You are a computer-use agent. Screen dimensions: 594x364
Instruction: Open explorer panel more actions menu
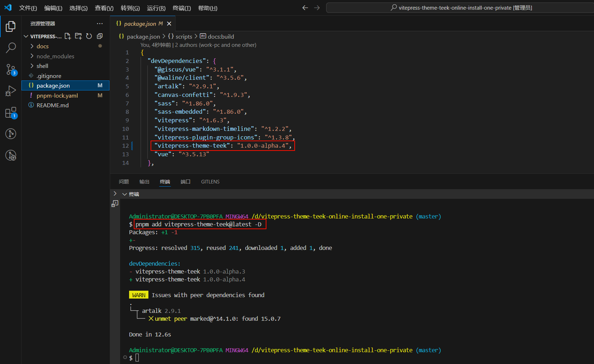[100, 24]
